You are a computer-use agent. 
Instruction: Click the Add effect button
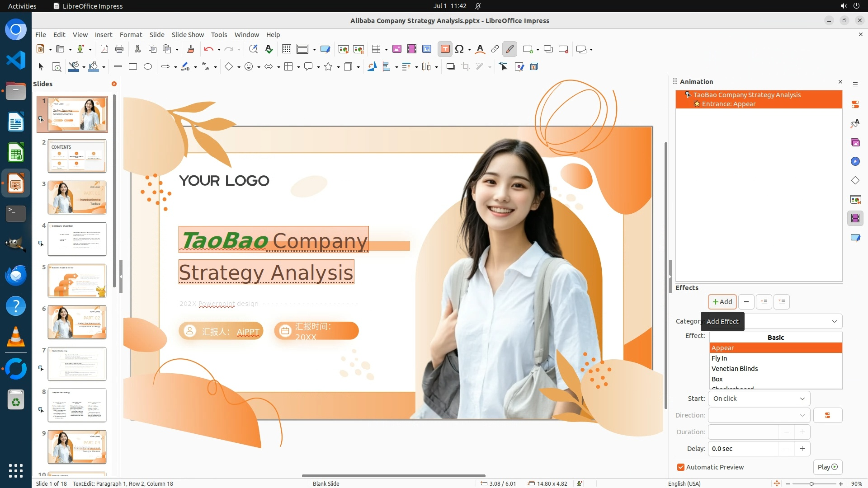pos(722,302)
